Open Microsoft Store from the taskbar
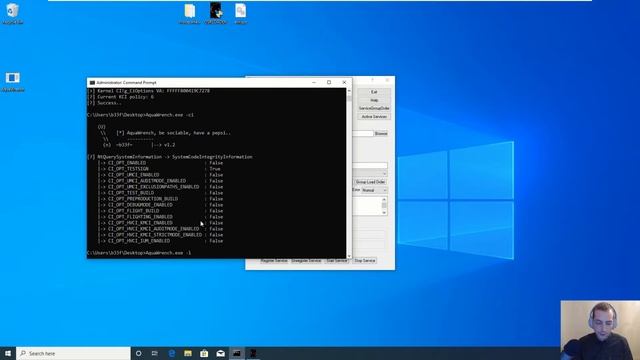 (204, 353)
